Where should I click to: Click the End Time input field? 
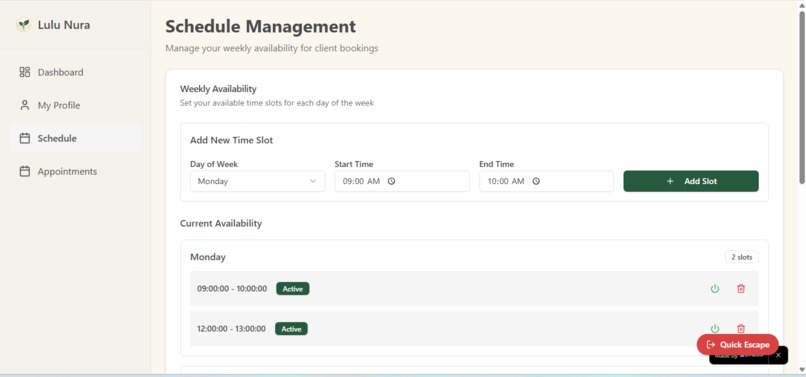click(546, 181)
